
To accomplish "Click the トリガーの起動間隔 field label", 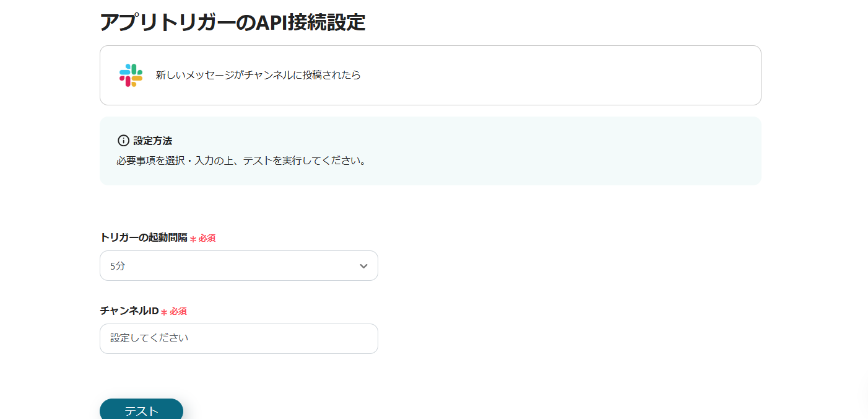I will pos(143,237).
